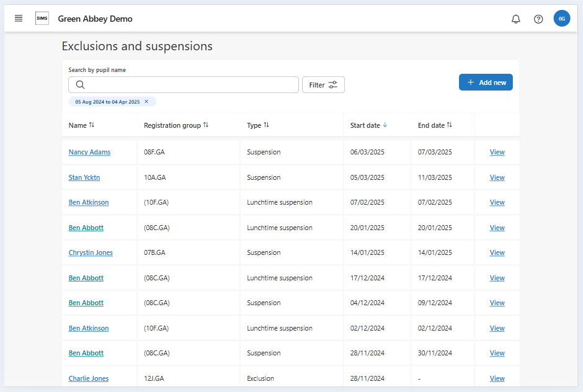Open the help question mark icon
Viewport: 583px width, 392px height.
538,19
